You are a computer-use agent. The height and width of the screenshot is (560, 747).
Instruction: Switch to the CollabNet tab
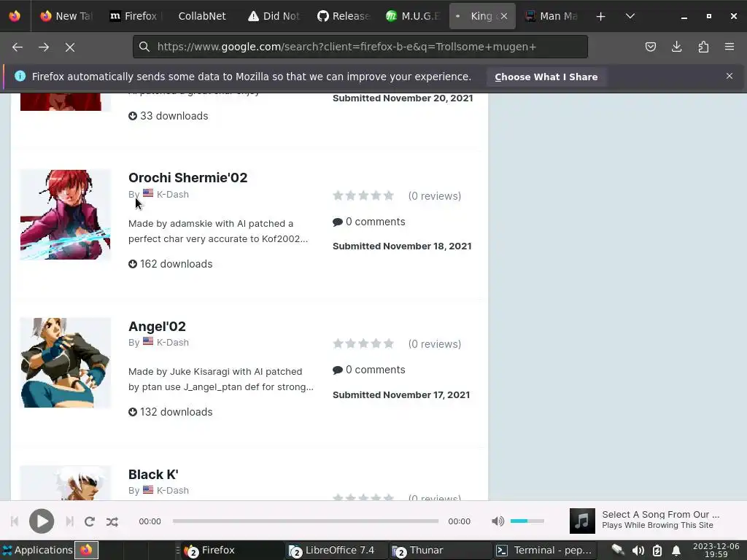coord(202,16)
